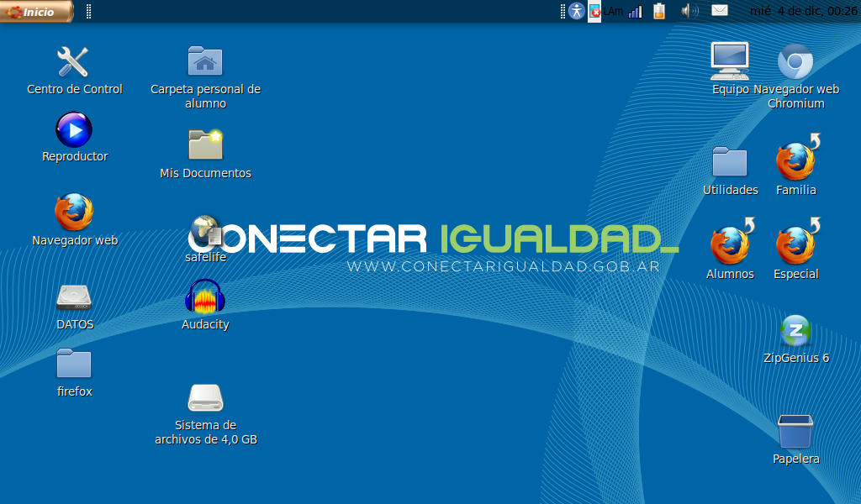Screen dimensions: 861x504
Task: Launch the Familia Firefox shortcut
Action: point(796,158)
